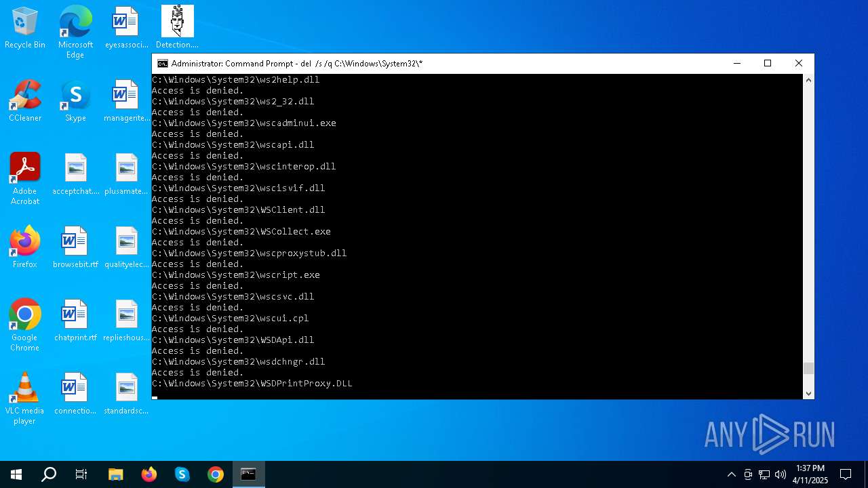Click the wscui.cpl output line
The width and height of the screenshot is (868, 488).
[231, 319]
